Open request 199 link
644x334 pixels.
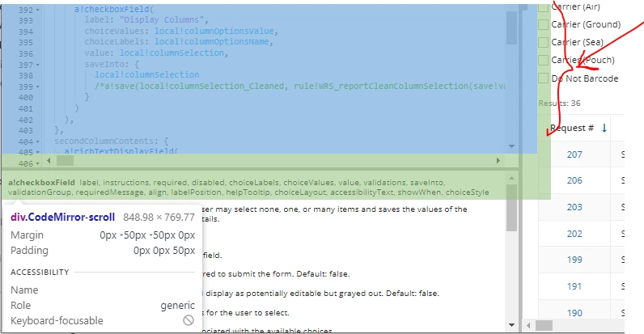pos(574,260)
